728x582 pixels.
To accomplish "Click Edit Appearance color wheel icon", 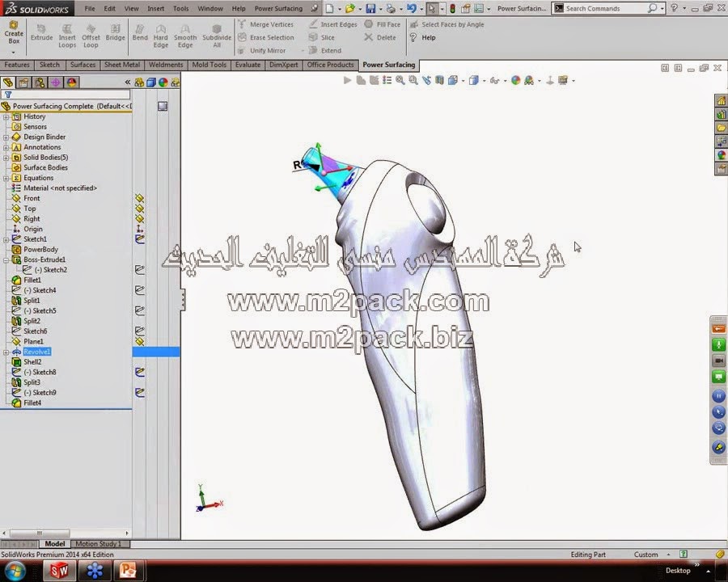I will (515, 80).
